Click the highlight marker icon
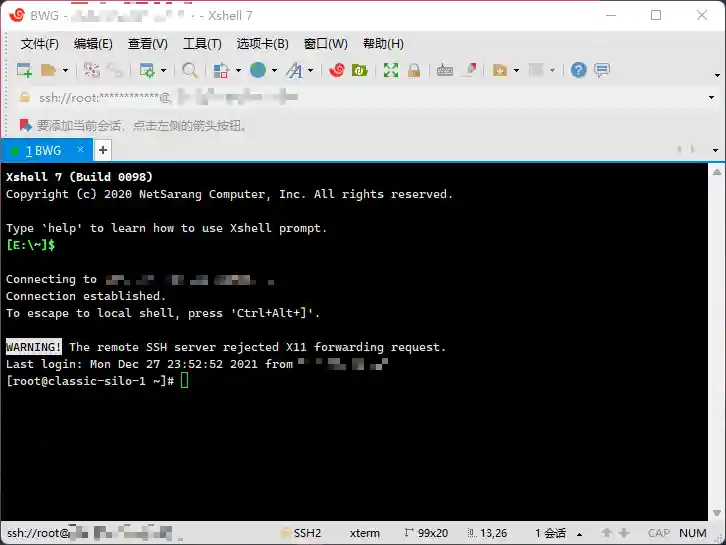Viewport: 726px width, 545px height. point(470,70)
